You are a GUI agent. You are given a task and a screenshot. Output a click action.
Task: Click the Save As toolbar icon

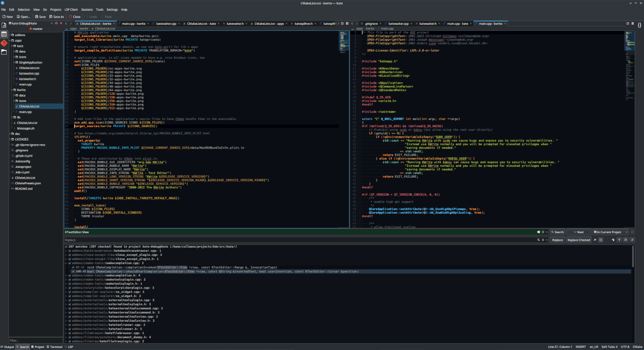coord(51,16)
